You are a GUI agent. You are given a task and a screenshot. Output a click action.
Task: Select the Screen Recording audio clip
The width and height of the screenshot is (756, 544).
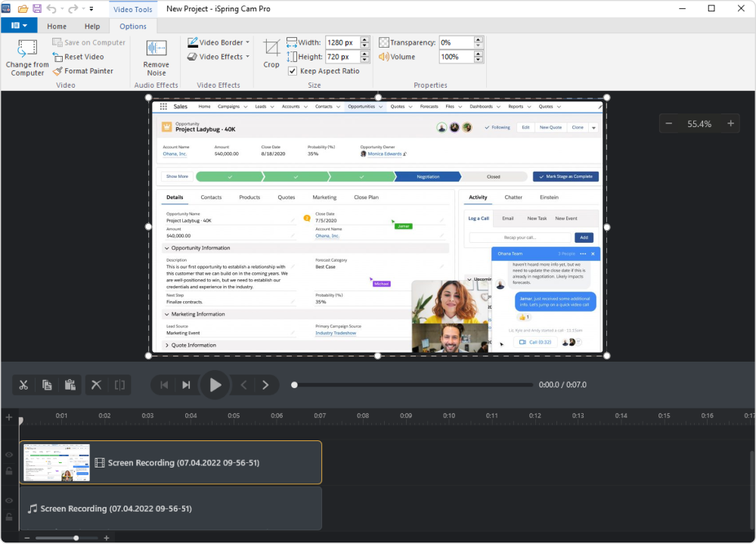(171, 508)
